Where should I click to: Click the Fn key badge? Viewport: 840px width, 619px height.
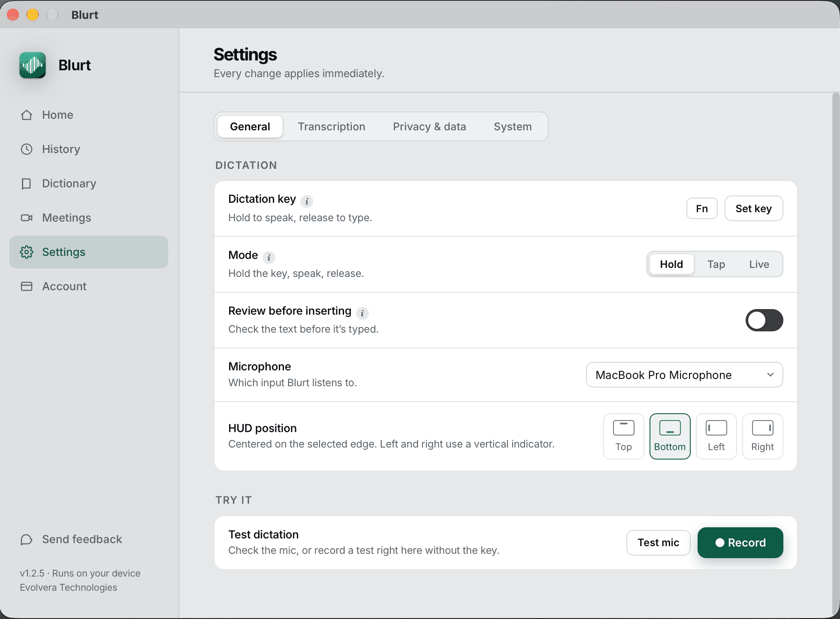pyautogui.click(x=702, y=208)
